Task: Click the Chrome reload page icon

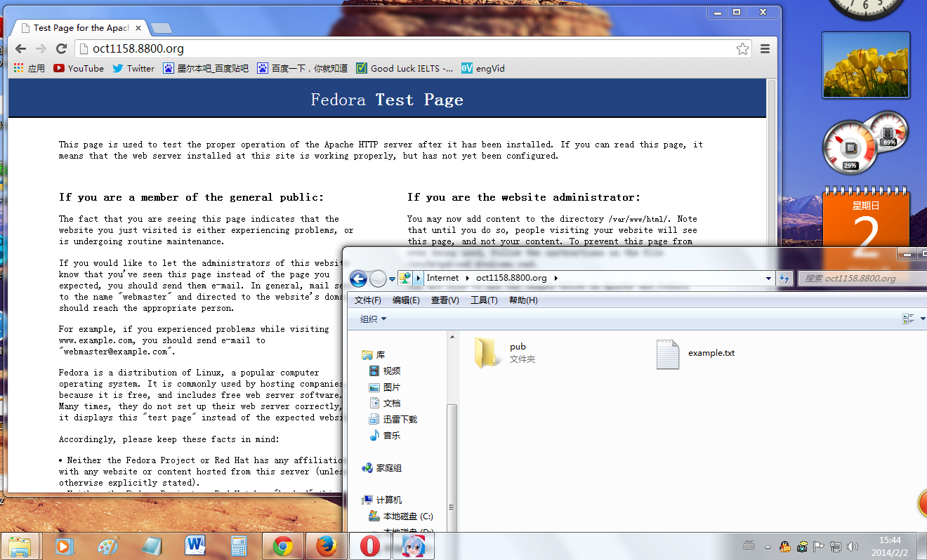Action: tap(61, 48)
